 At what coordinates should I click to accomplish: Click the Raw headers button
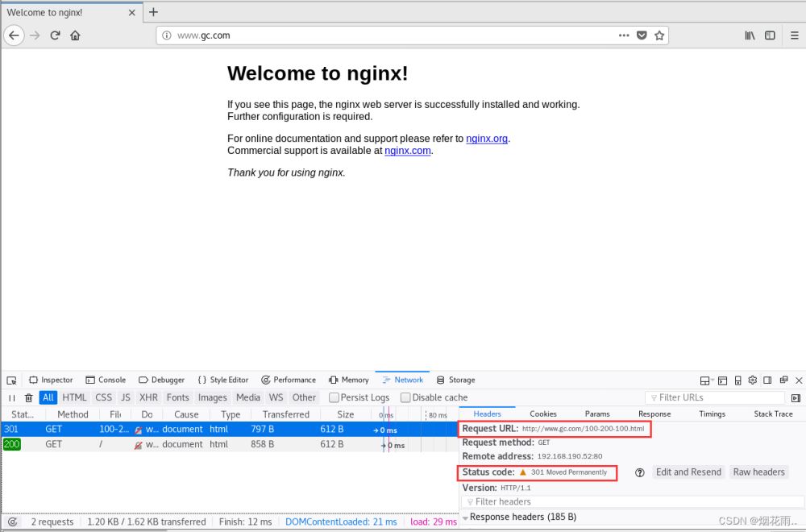coord(758,472)
